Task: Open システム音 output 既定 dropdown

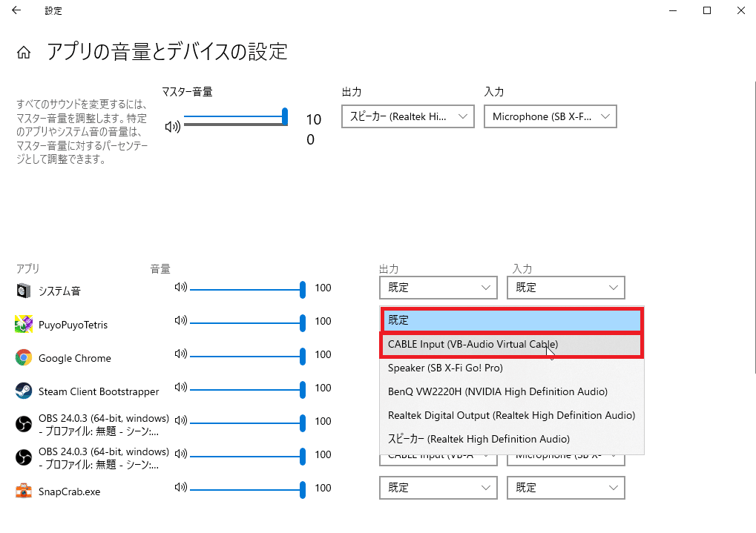Action: tap(438, 288)
